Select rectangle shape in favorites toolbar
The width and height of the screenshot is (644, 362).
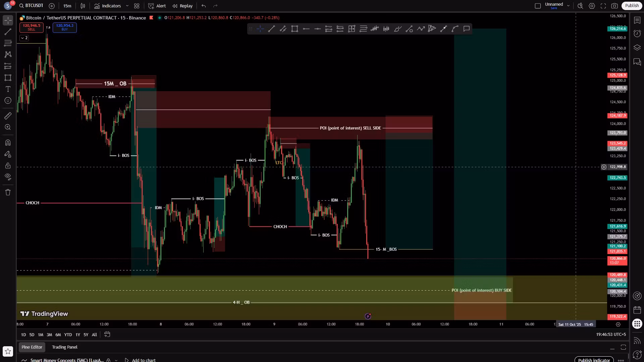294,29
